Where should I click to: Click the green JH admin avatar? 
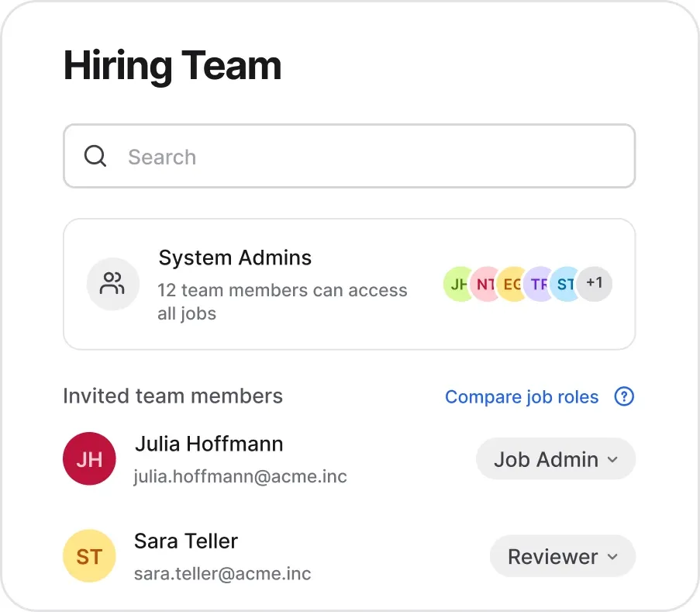point(457,284)
